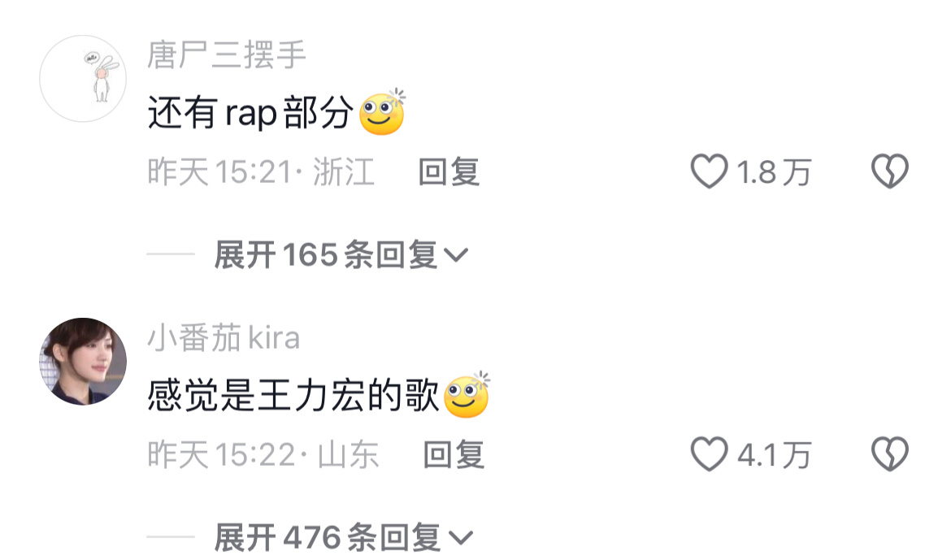Expand 165 replies under first comment
This screenshot has height=560, width=951.
click(x=341, y=254)
